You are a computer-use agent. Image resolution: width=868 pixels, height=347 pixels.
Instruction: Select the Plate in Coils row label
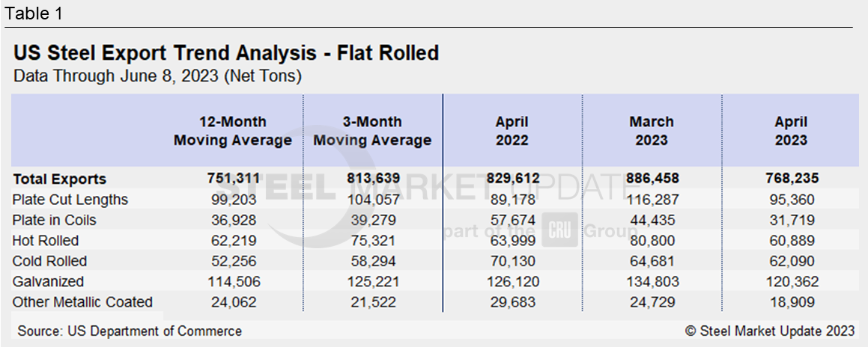pyautogui.click(x=55, y=221)
